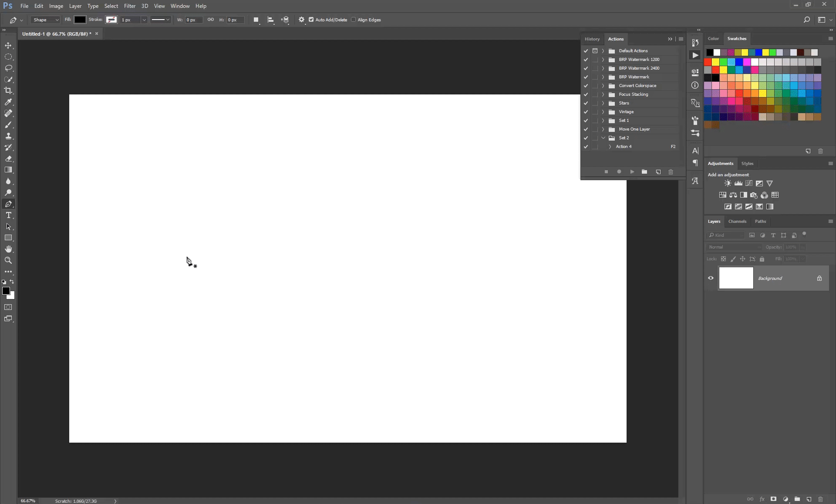Create new action set folder icon
This screenshot has height=504, width=836.
click(x=644, y=172)
